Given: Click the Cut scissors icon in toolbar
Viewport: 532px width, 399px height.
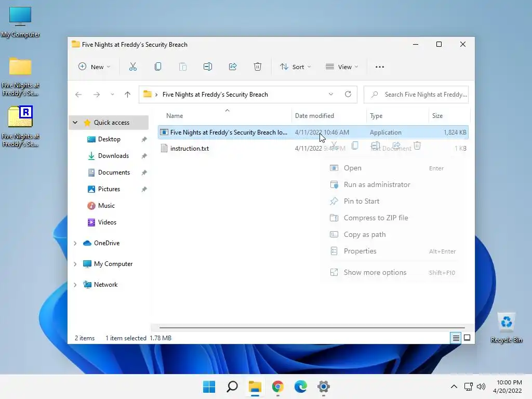Looking at the screenshot, I should (x=132, y=67).
